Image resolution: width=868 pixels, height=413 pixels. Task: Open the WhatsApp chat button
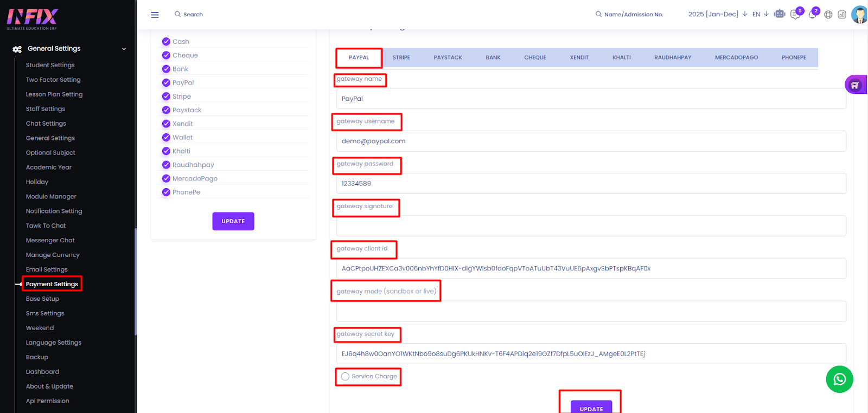point(839,379)
